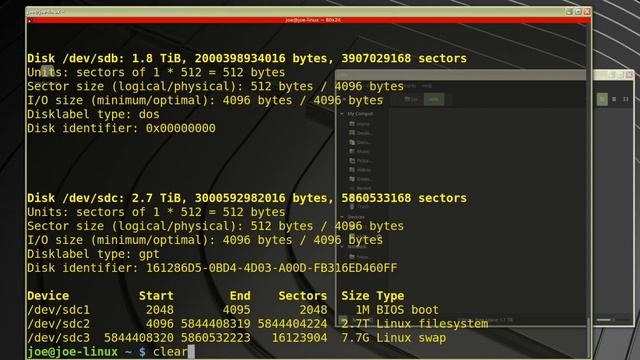Image resolution: width=640 pixels, height=360 pixels.
Task: Collapse Devices section in file manager sidebar
Action: (342, 217)
